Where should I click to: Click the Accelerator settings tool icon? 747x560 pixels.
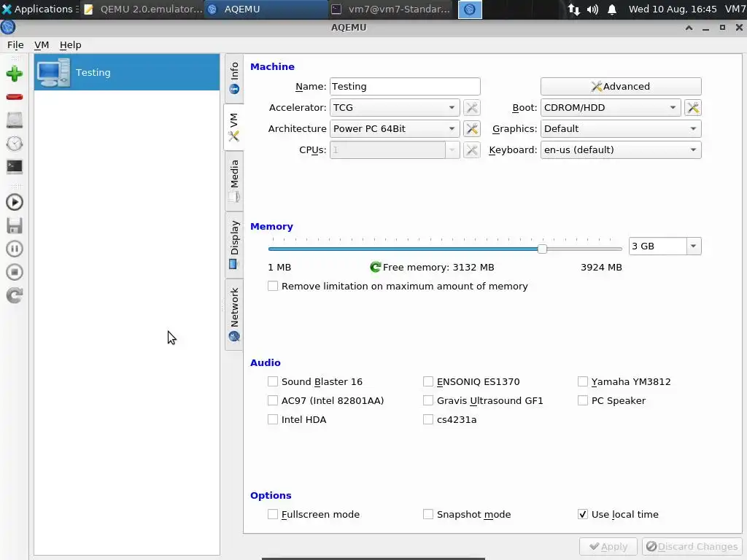coord(472,108)
